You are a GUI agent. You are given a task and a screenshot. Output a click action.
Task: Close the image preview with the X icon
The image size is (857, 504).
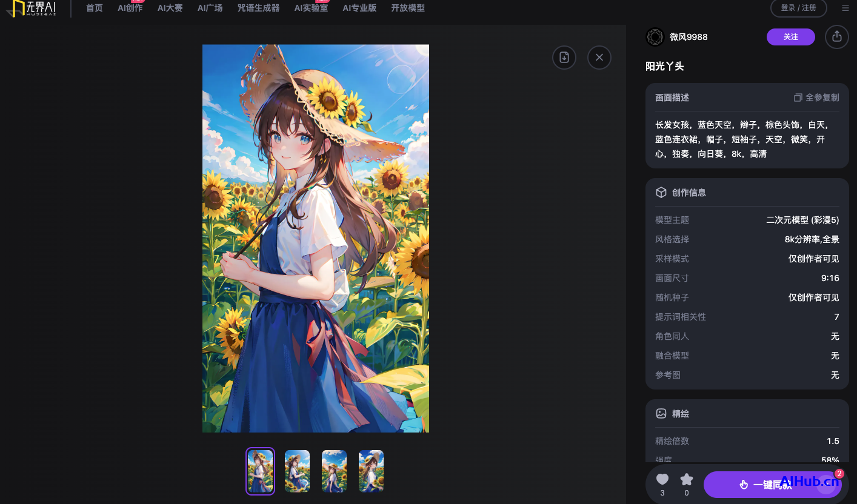[599, 57]
